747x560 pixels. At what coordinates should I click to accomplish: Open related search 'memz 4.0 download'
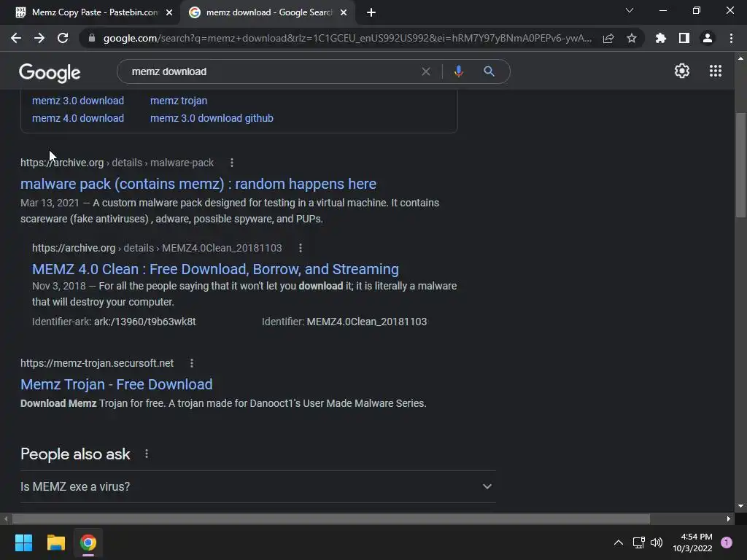pos(78,118)
